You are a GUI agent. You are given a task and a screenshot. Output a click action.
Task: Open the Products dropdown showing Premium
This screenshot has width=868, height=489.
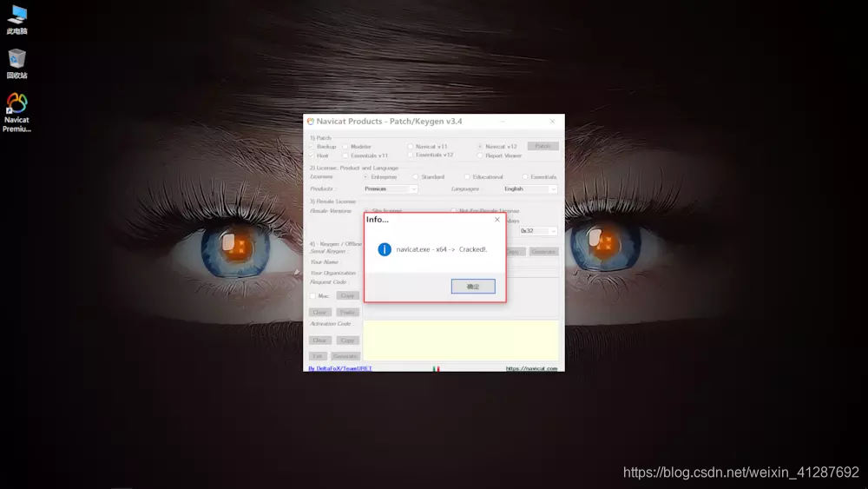coord(391,188)
